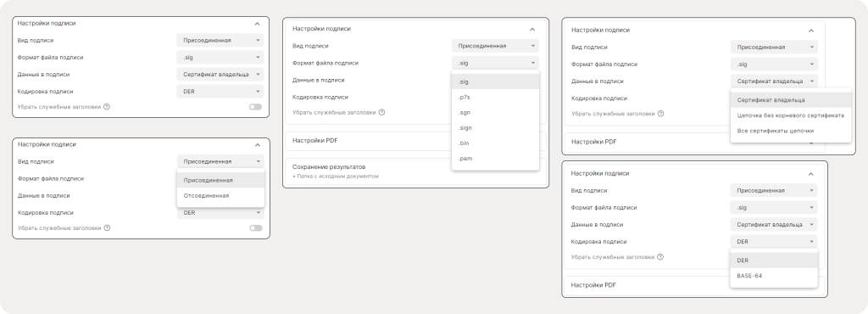Click help icon in panel listing Отсоединенная option

107,227
